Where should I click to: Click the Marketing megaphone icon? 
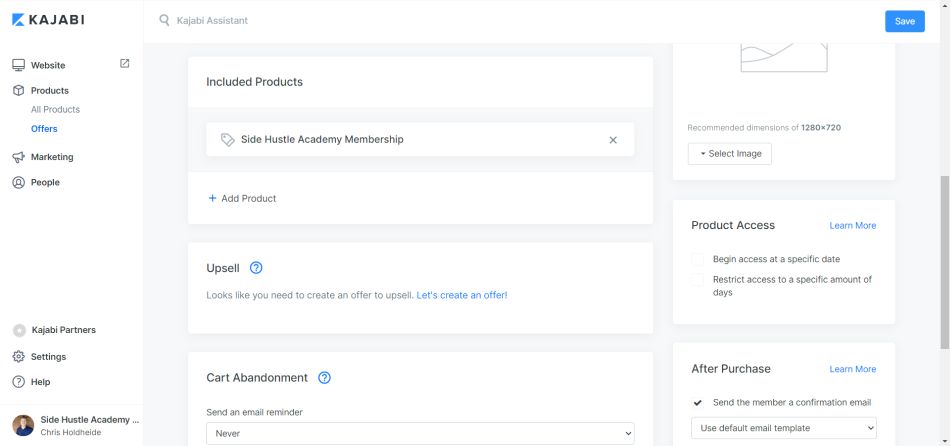coord(19,157)
